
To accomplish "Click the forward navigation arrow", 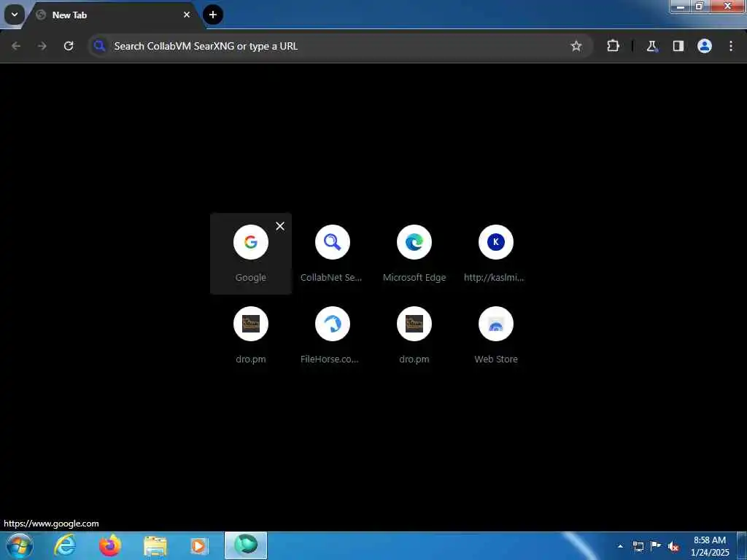I will 42,46.
